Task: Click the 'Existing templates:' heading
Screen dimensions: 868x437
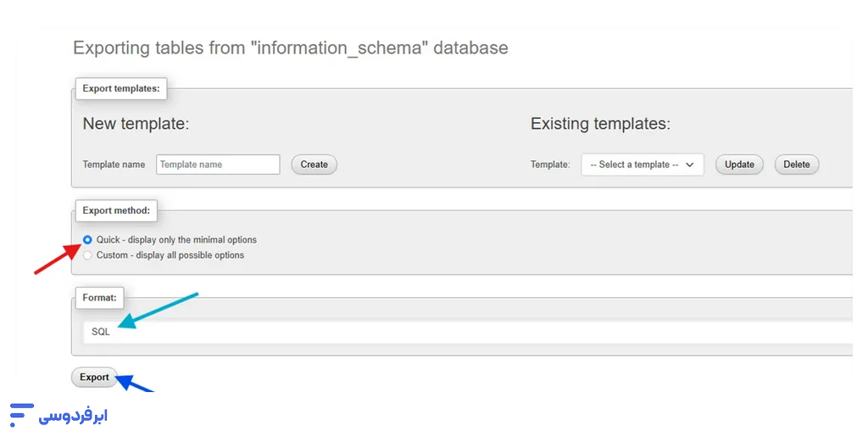Action: coord(600,124)
